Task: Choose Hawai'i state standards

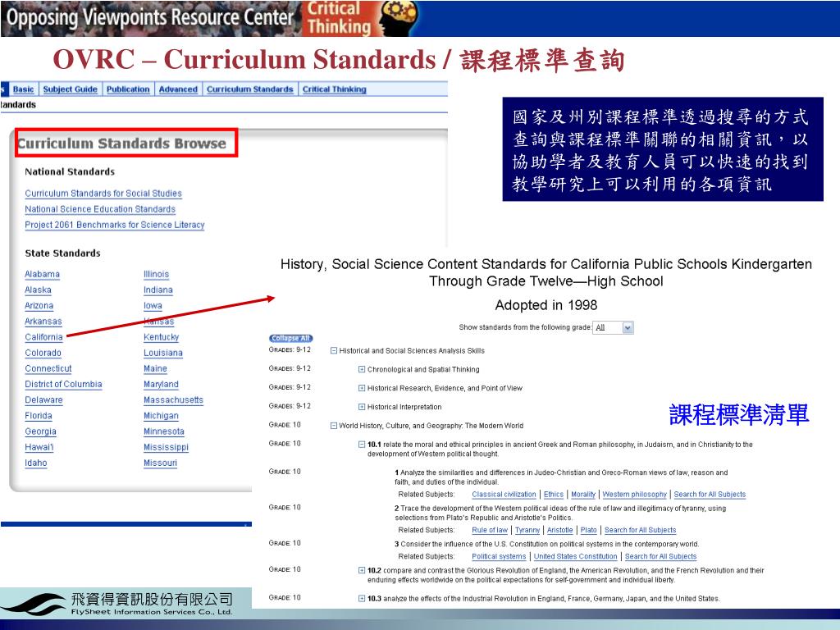Action: pos(39,447)
